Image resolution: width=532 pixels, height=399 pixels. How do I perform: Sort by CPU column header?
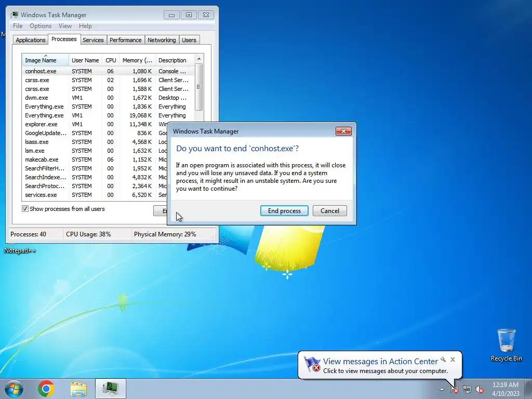point(111,60)
